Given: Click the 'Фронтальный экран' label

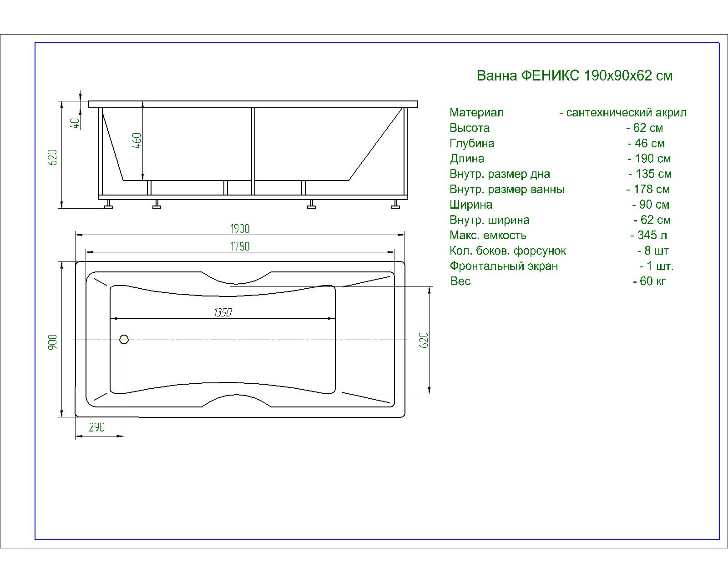Looking at the screenshot, I should [504, 266].
